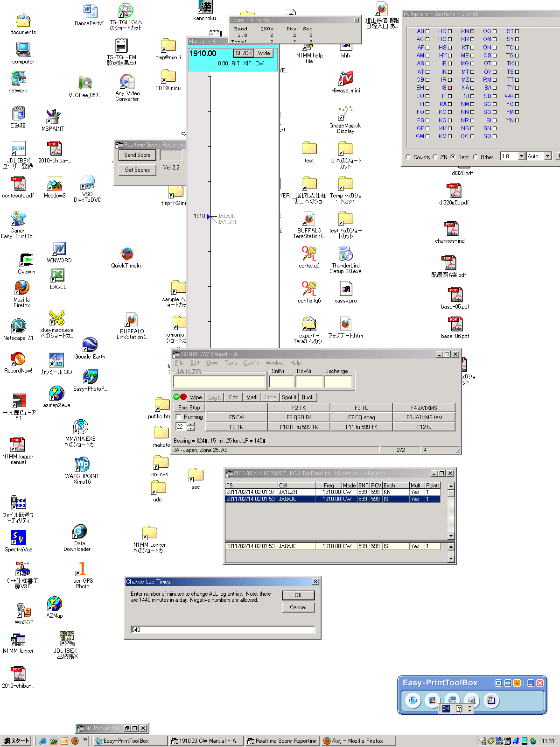The height and width of the screenshot is (747, 560).
Task: Open the File menu in CW Manual
Action: coord(179,363)
